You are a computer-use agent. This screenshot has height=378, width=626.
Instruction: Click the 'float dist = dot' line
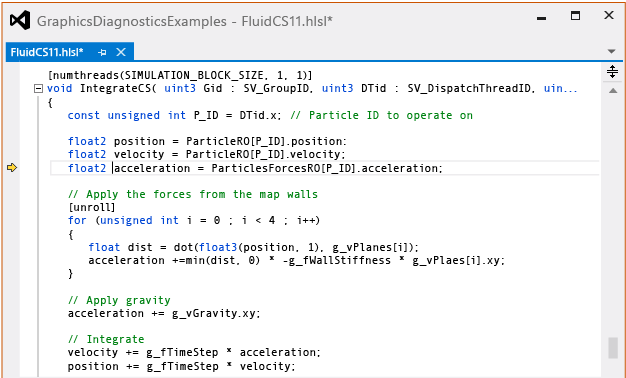tap(254, 247)
